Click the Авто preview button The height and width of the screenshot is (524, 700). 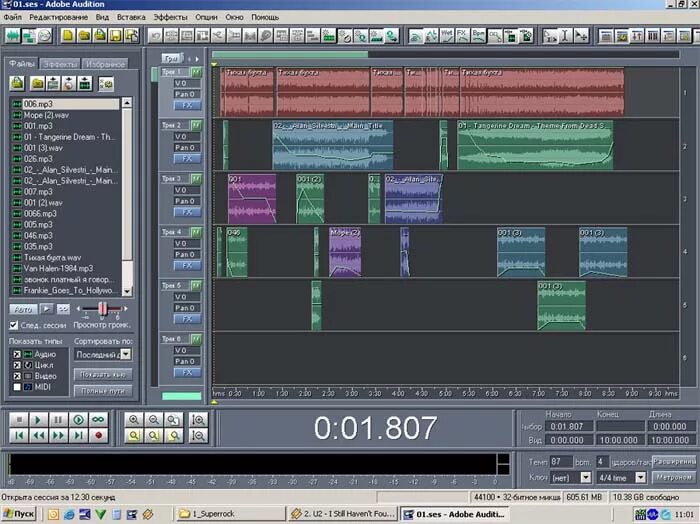[23, 309]
